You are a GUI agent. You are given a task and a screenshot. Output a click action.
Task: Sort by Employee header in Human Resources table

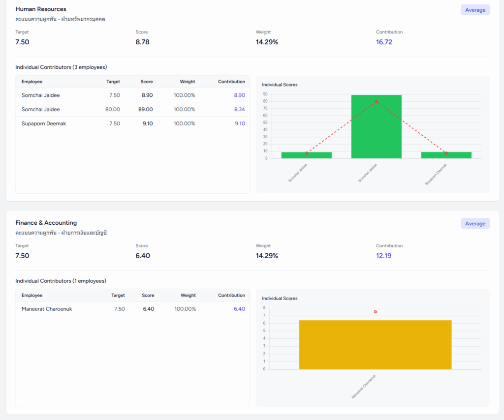(32, 82)
